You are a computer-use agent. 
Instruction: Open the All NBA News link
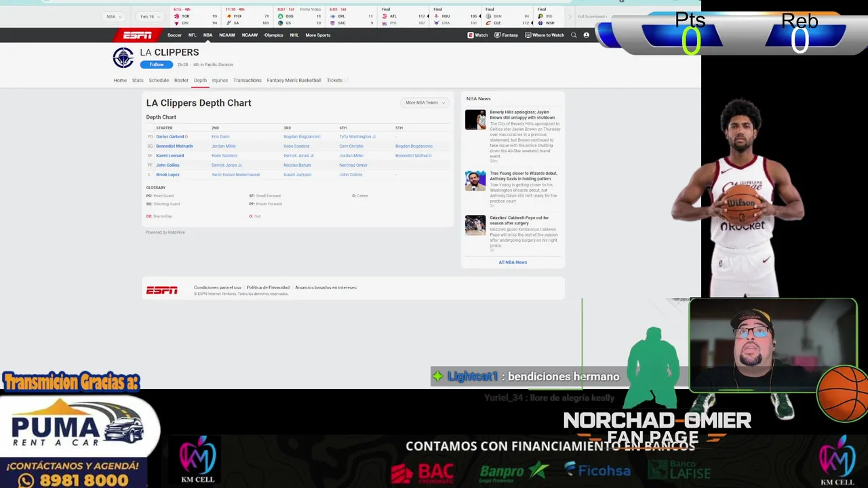click(x=513, y=262)
